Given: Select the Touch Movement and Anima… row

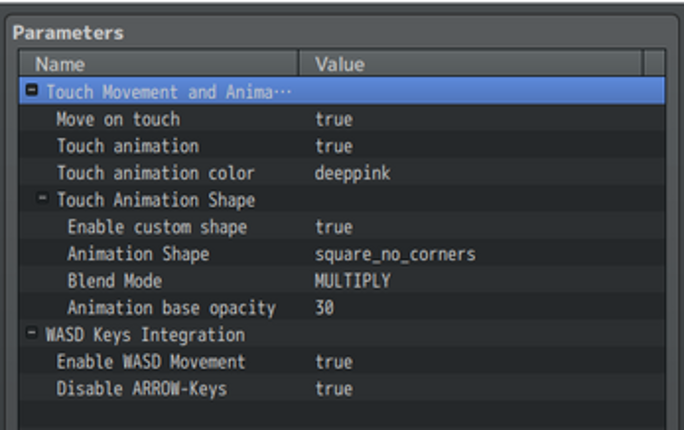Looking at the screenshot, I should click(342, 91).
